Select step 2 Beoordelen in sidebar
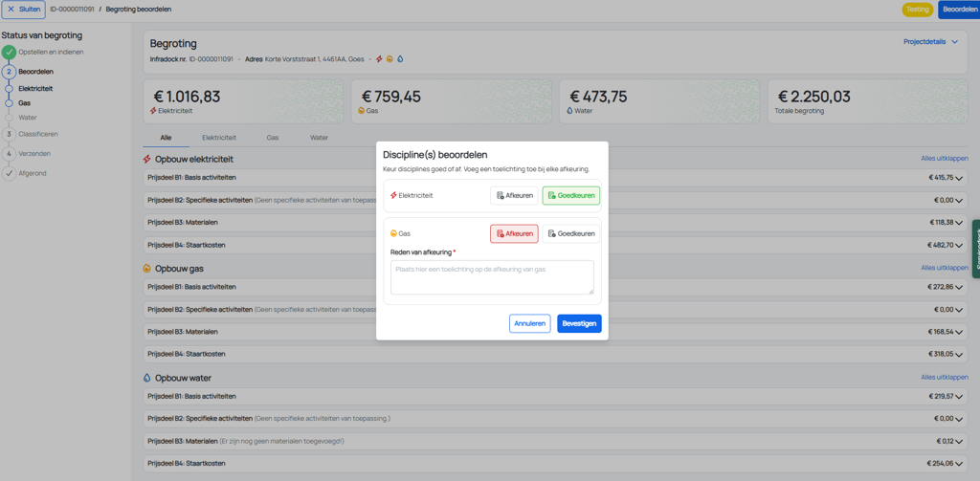Viewport: 980px width, 481px height. click(35, 72)
